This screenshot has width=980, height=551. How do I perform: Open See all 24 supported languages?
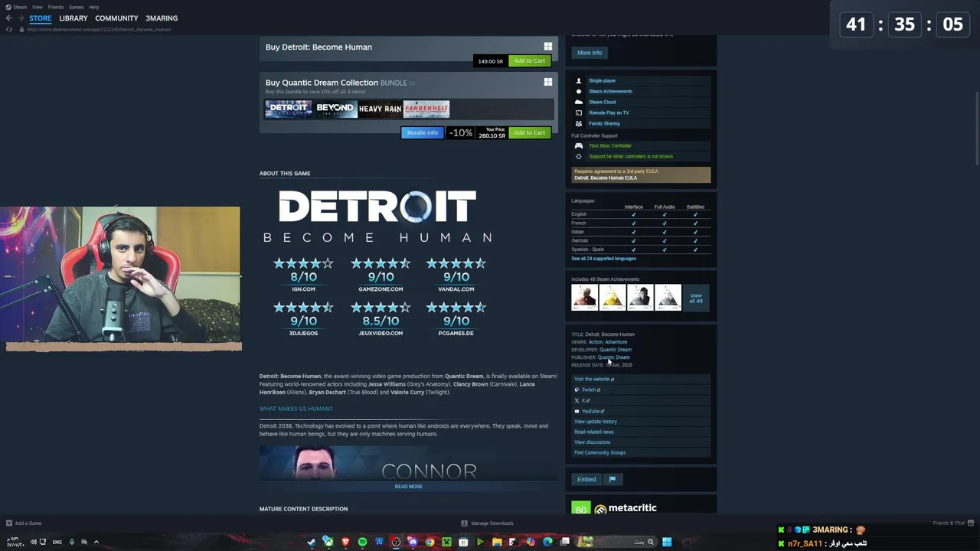pyautogui.click(x=603, y=259)
